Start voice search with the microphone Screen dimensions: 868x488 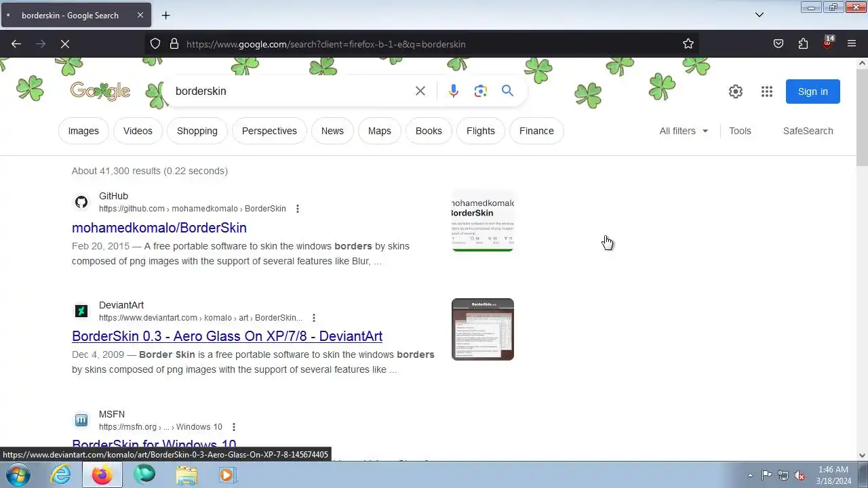[454, 91]
